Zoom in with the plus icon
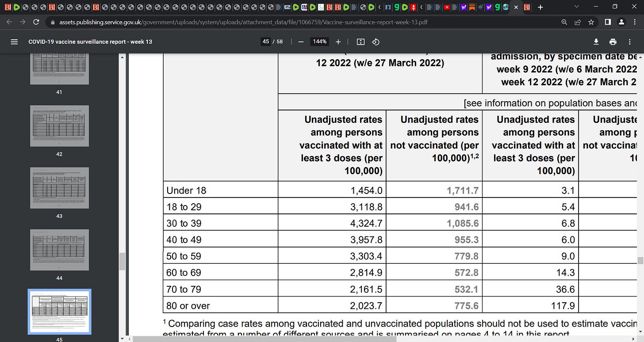This screenshot has height=342, width=644. 338,42
